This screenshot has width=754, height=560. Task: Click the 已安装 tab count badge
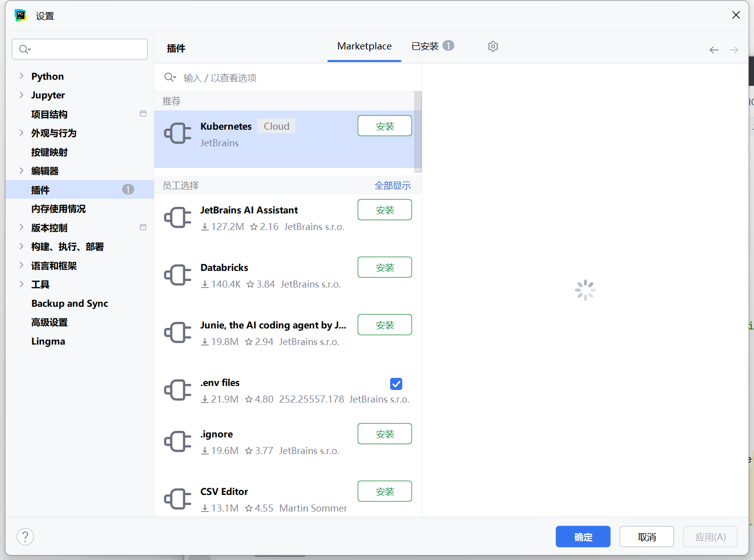(x=448, y=46)
